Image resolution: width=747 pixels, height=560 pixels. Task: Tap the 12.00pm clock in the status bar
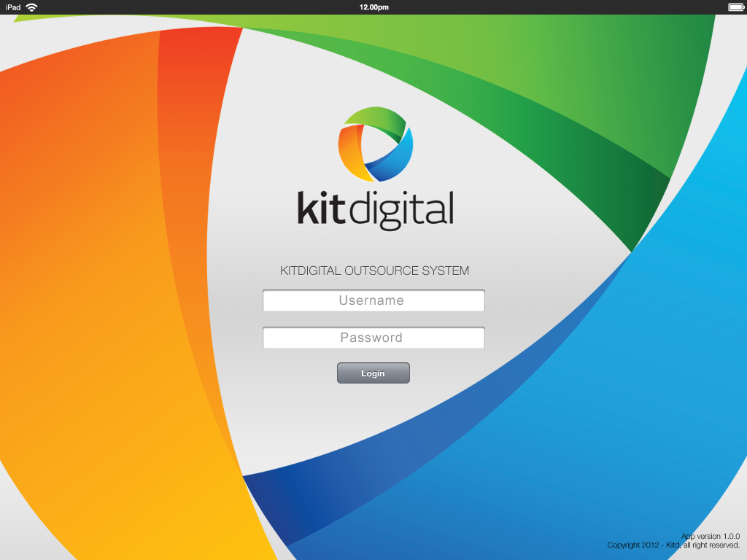click(374, 7)
